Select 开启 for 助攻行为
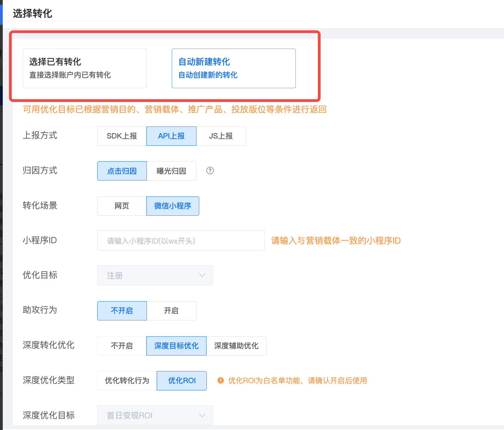This screenshot has width=504, height=430. (171, 311)
